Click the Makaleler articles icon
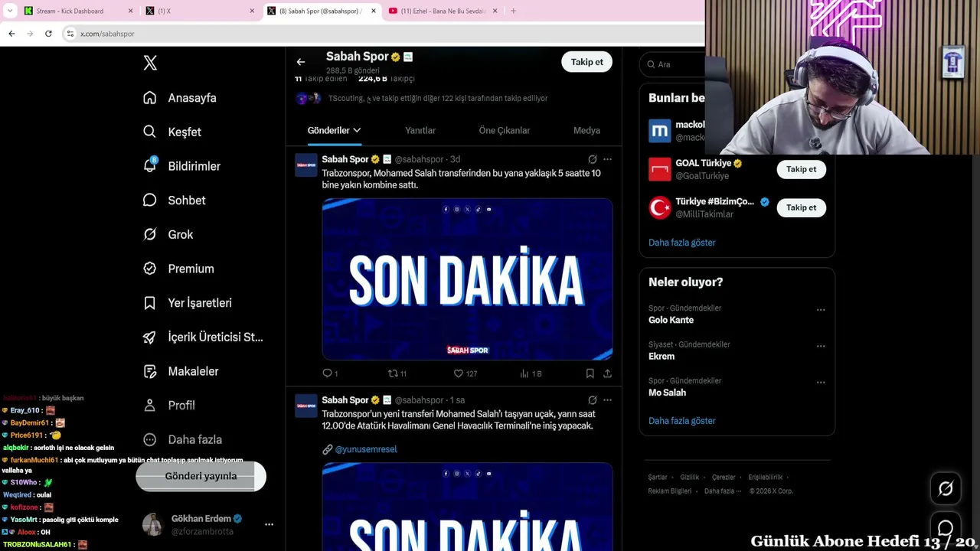The image size is (980, 551). 150,371
